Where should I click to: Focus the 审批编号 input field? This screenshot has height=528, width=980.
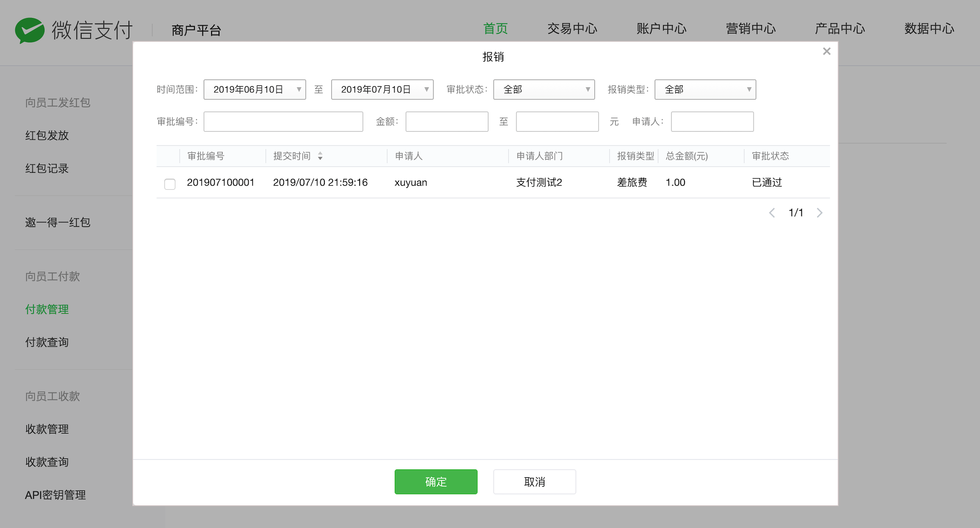(283, 122)
